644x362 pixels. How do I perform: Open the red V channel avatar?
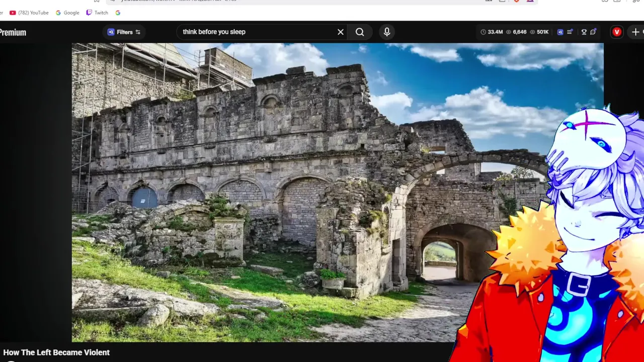coord(617,32)
